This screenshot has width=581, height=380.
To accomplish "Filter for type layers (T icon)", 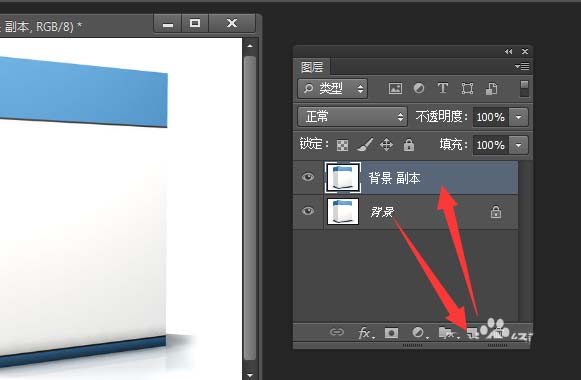I will [443, 89].
